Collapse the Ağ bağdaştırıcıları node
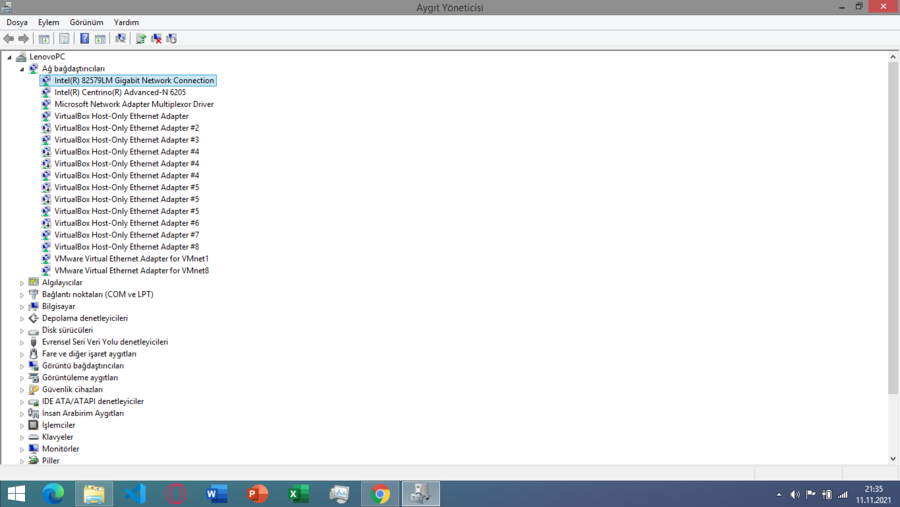Image resolution: width=900 pixels, height=507 pixels. click(22, 69)
